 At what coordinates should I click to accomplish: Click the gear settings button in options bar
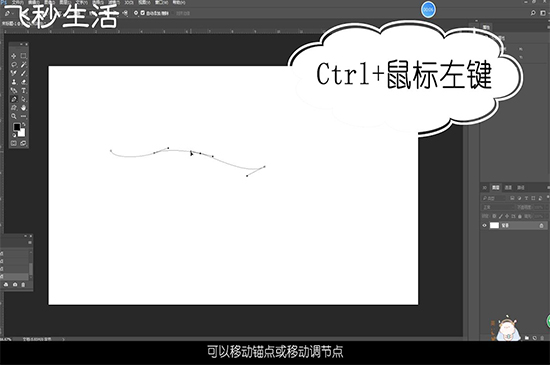pos(136,13)
